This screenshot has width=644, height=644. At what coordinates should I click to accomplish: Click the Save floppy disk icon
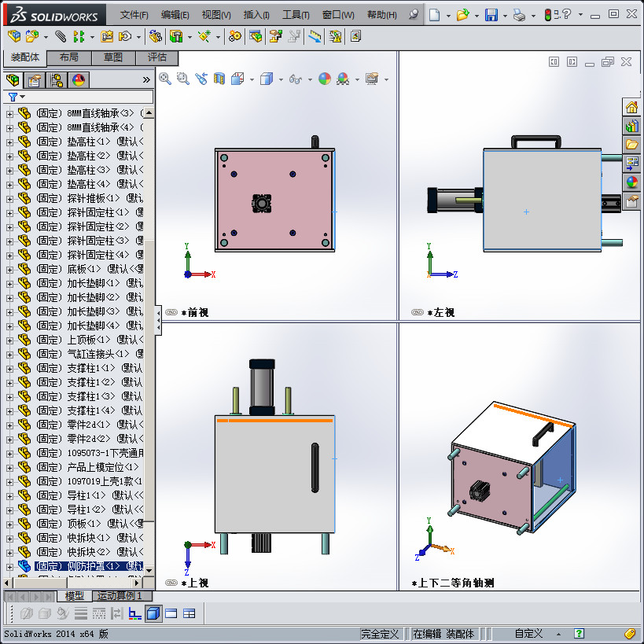point(491,15)
